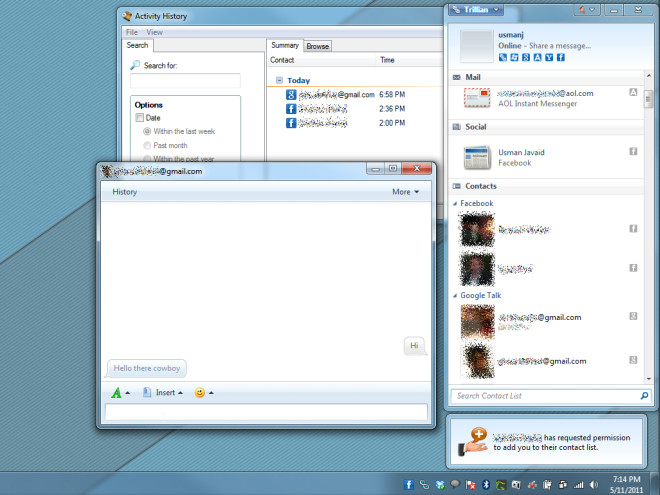Collapse the Google Talk contact group
The height and width of the screenshot is (495, 660).
coord(455,296)
